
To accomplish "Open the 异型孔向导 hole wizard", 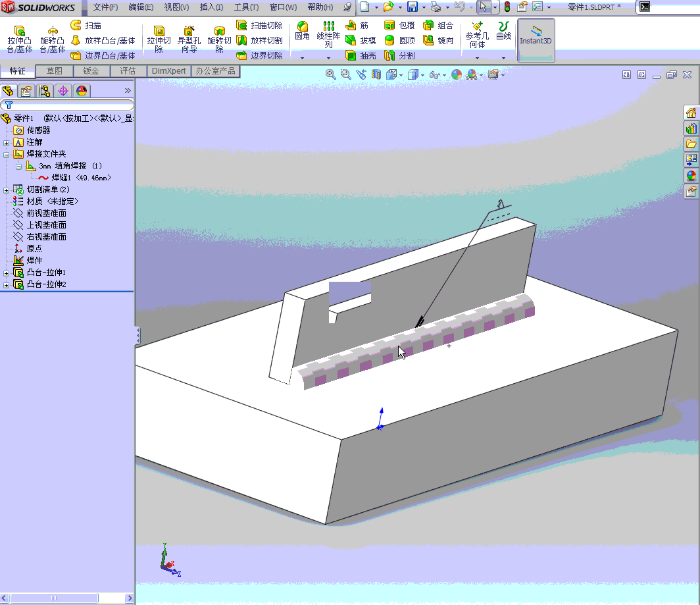I will tap(189, 39).
